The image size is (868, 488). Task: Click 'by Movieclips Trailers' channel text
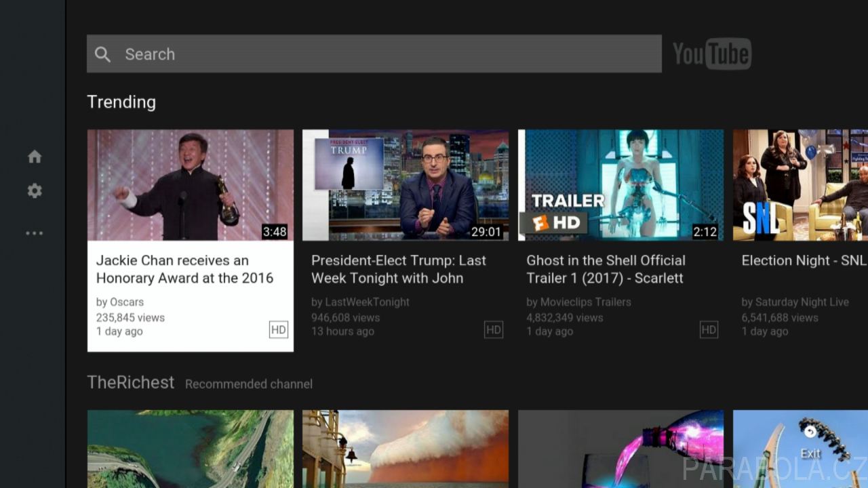pos(579,302)
